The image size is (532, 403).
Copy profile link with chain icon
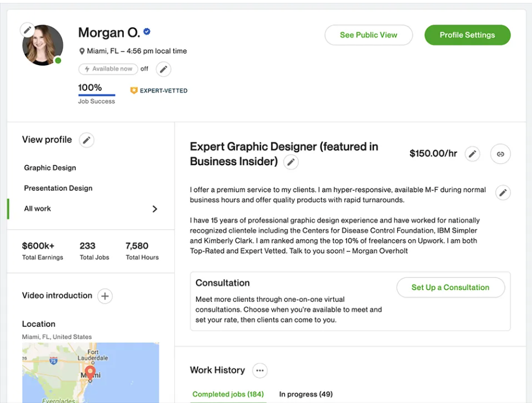[501, 154]
